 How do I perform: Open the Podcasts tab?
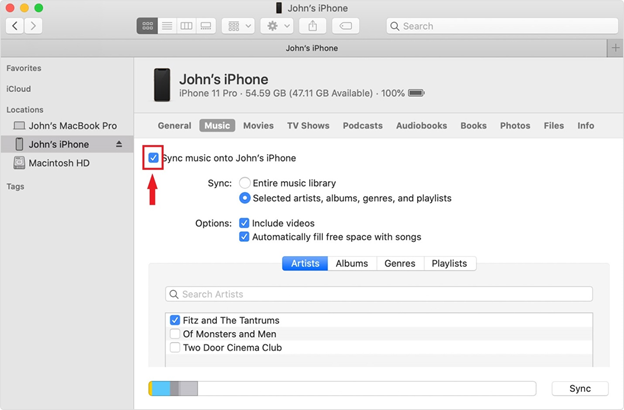[x=363, y=125]
